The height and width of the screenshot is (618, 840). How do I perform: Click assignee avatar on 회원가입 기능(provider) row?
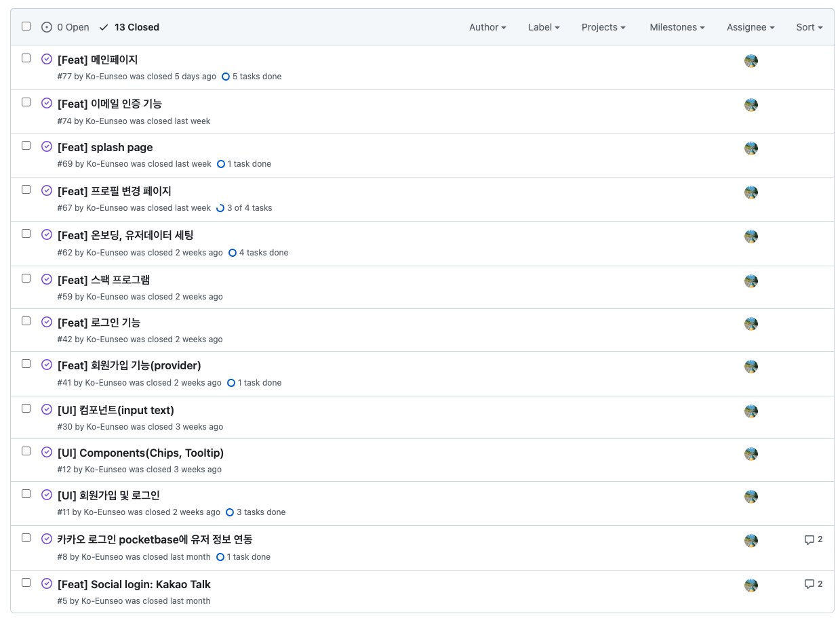click(751, 367)
